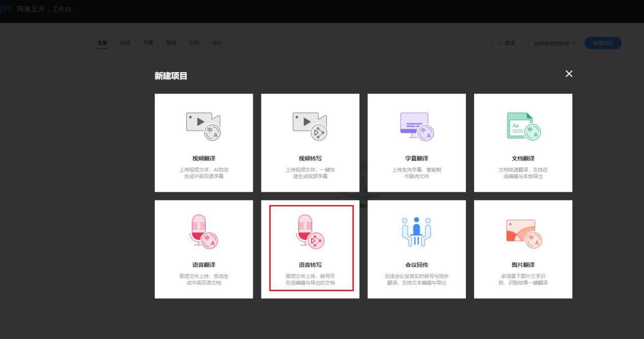Open the 视频转写 title label
Image resolution: width=644 pixels, height=339 pixels.
[x=310, y=158]
